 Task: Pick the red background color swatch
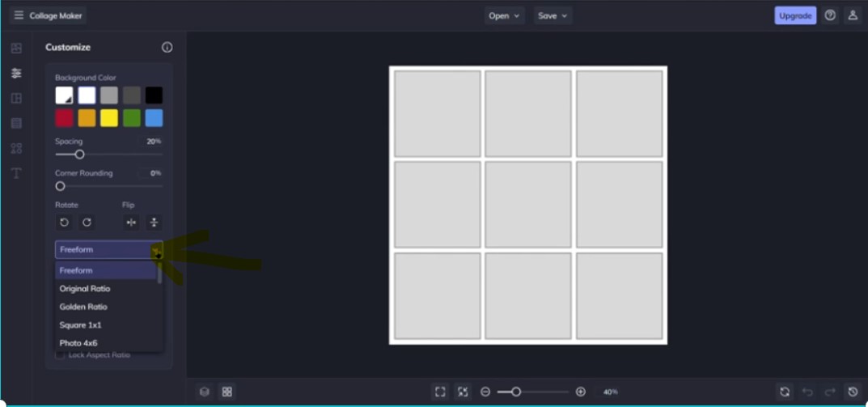point(64,118)
